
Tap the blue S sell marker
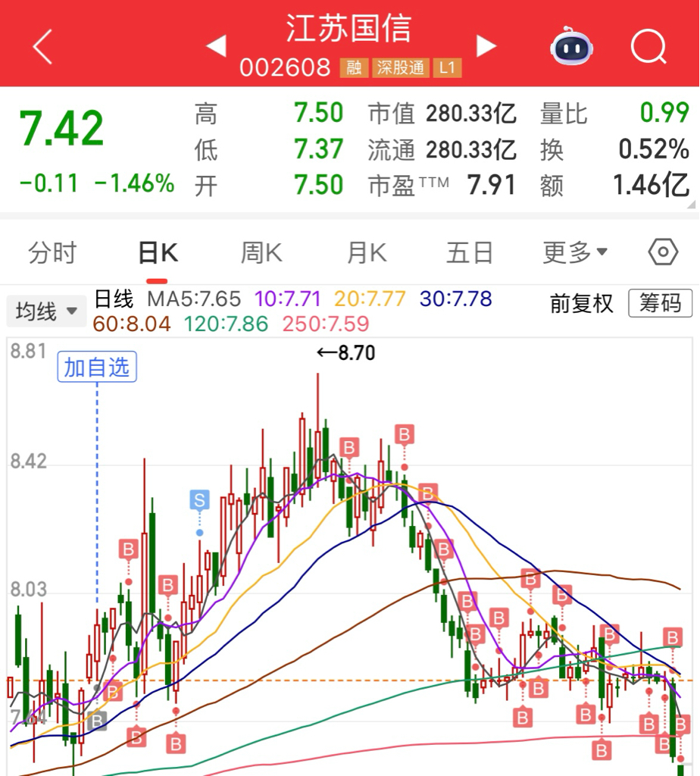click(x=199, y=500)
